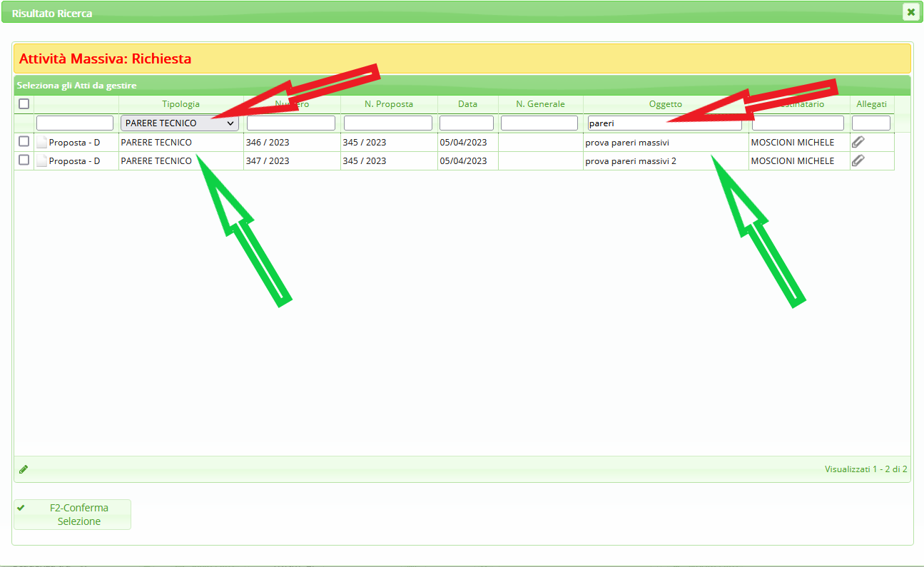Image resolution: width=924 pixels, height=567 pixels.
Task: Toggle the select-all checkbox in table header
Action: [x=24, y=104]
